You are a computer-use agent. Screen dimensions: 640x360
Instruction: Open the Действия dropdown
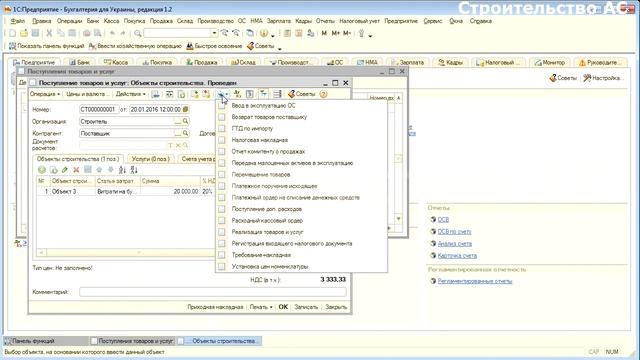[x=131, y=94]
